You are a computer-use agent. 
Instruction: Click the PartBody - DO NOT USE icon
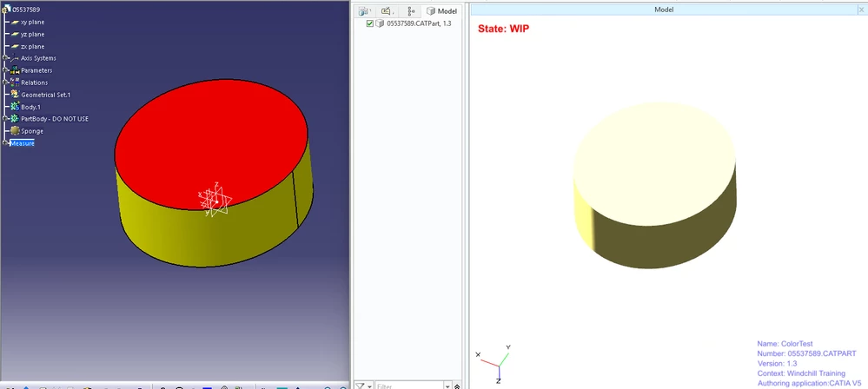click(15, 119)
